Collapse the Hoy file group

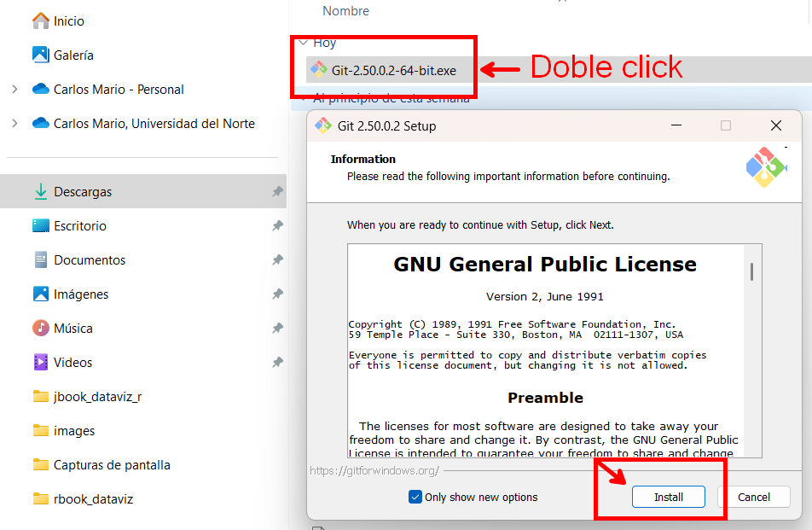point(304,41)
